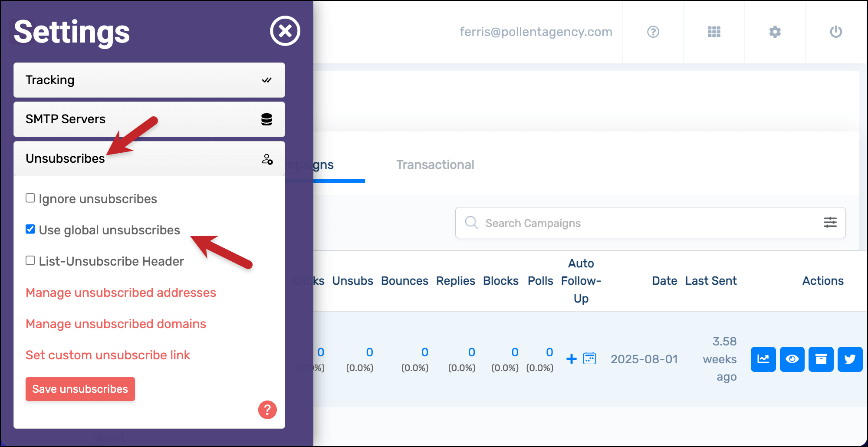This screenshot has width=868, height=447.
Task: Expand the SMTP Servers section
Action: point(149,119)
